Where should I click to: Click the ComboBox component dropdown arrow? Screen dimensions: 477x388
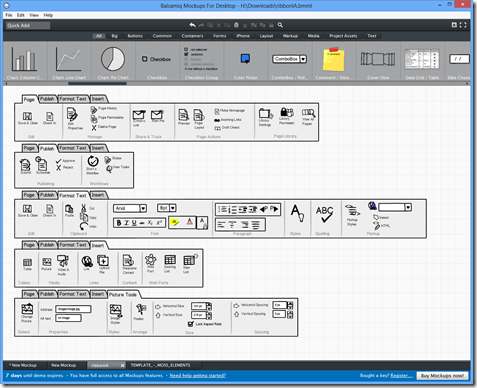[x=303, y=59]
